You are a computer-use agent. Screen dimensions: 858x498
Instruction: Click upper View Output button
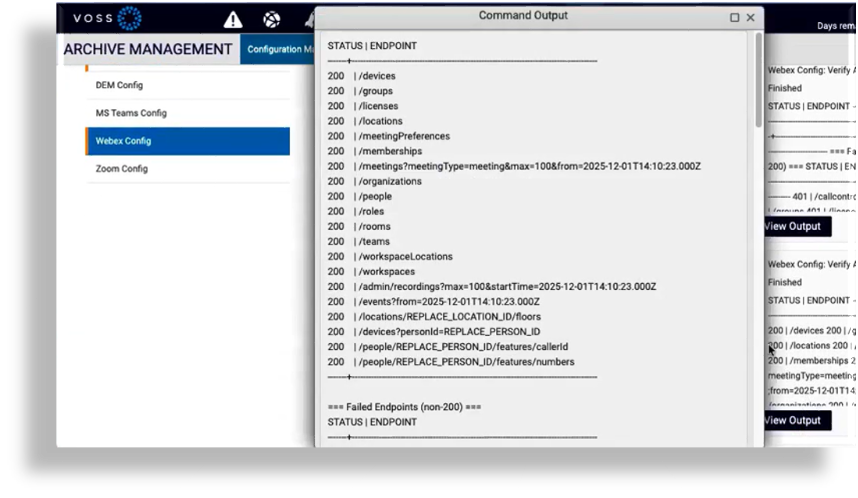tap(798, 227)
